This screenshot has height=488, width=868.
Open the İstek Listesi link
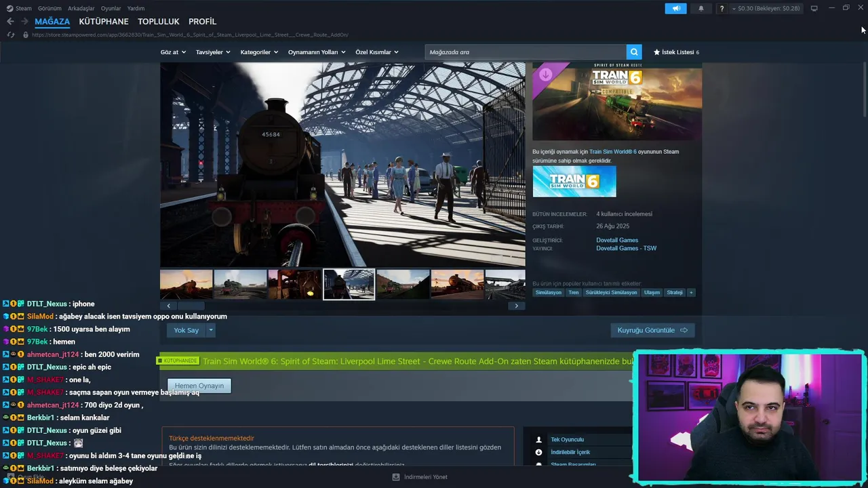pos(677,52)
